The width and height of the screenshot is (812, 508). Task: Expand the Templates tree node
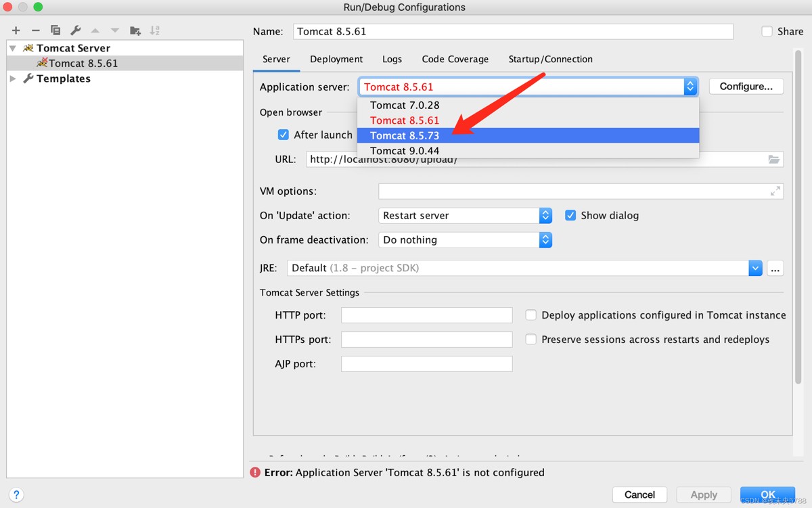(x=13, y=78)
